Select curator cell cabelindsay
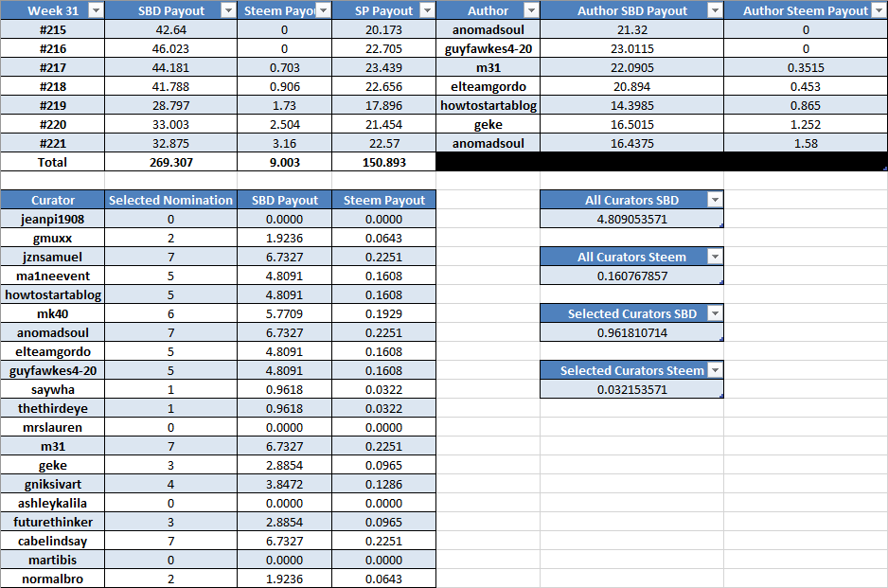Screen dimensions: 888x588 point(53,541)
